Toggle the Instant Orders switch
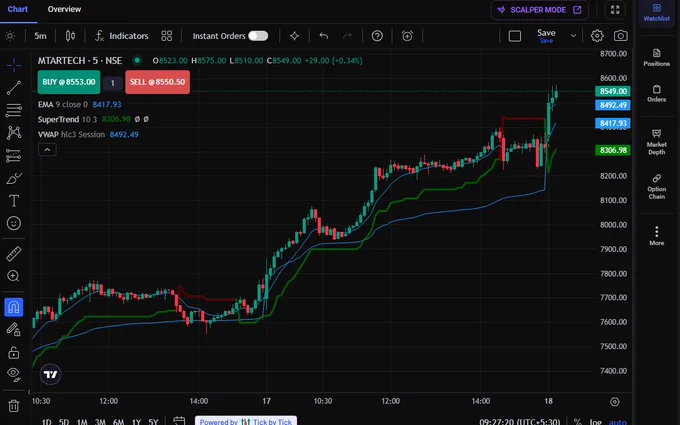Screen dimensions: 680x425 [258, 36]
